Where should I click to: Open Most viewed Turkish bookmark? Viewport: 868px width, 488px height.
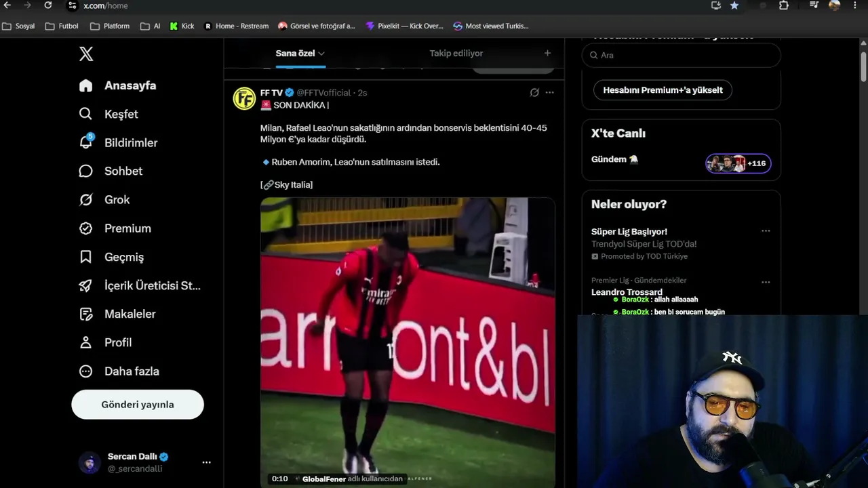[491, 26]
